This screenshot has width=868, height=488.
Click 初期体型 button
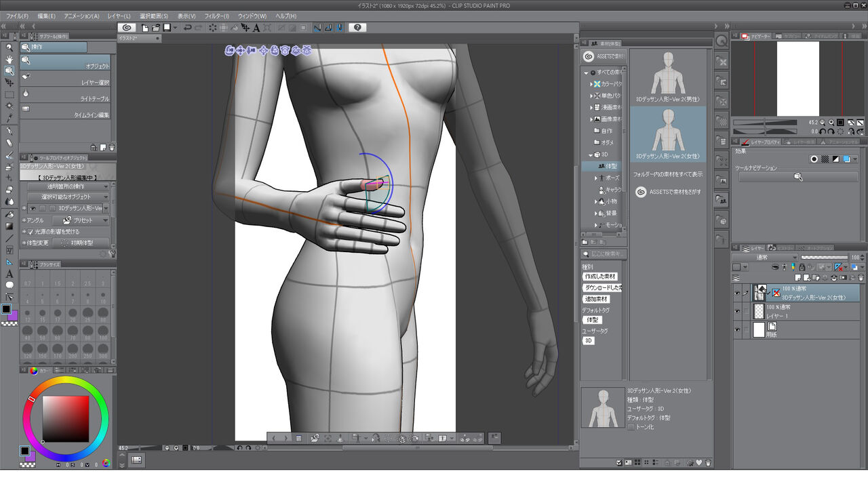click(x=80, y=243)
